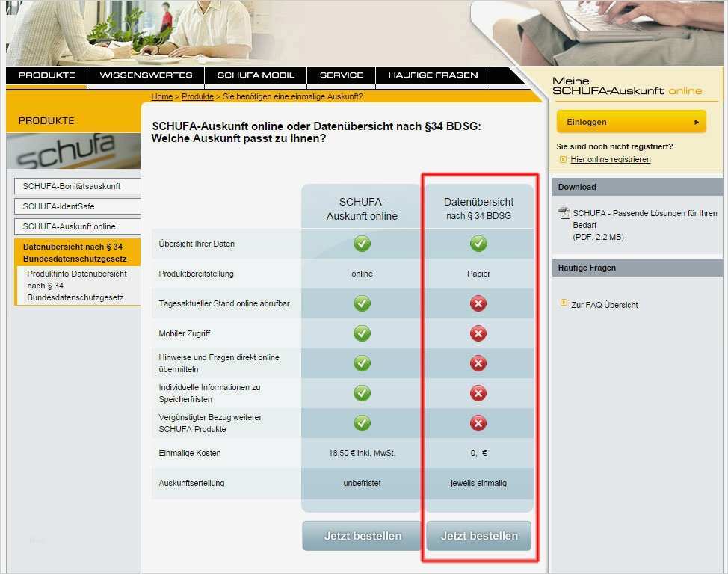The width and height of the screenshot is (728, 574).
Task: Click green check for 'Übersicht Ihrer Daten' in Datenübersicht column
Action: click(478, 244)
